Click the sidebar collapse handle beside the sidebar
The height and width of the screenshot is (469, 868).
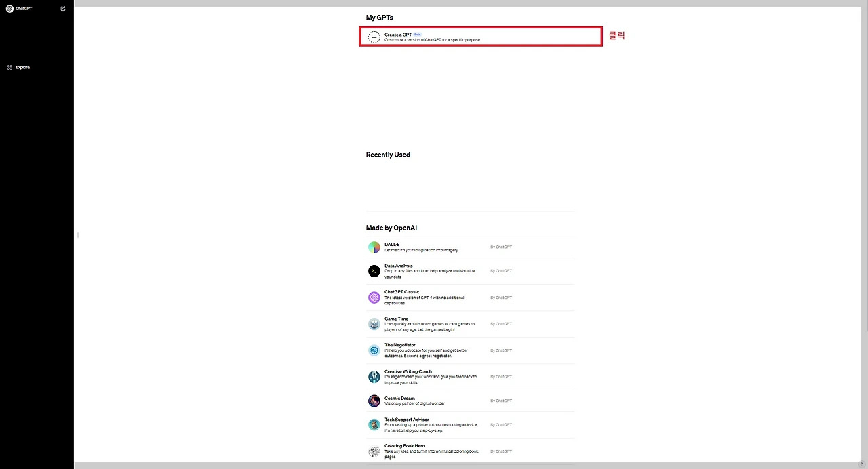click(78, 235)
